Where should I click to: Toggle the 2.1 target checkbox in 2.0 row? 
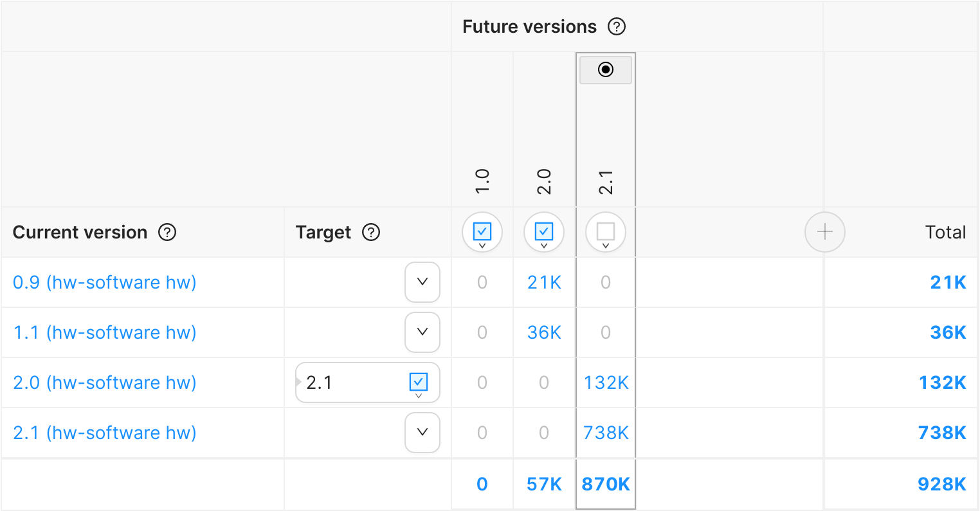pos(419,382)
